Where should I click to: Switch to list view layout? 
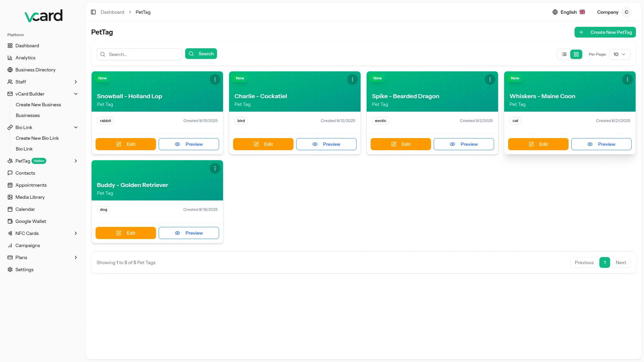(x=564, y=54)
